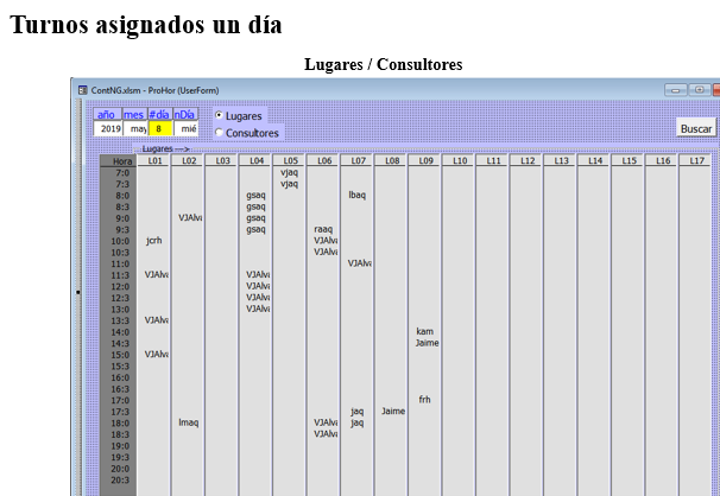Click the raaq entry in L06

click(x=323, y=229)
